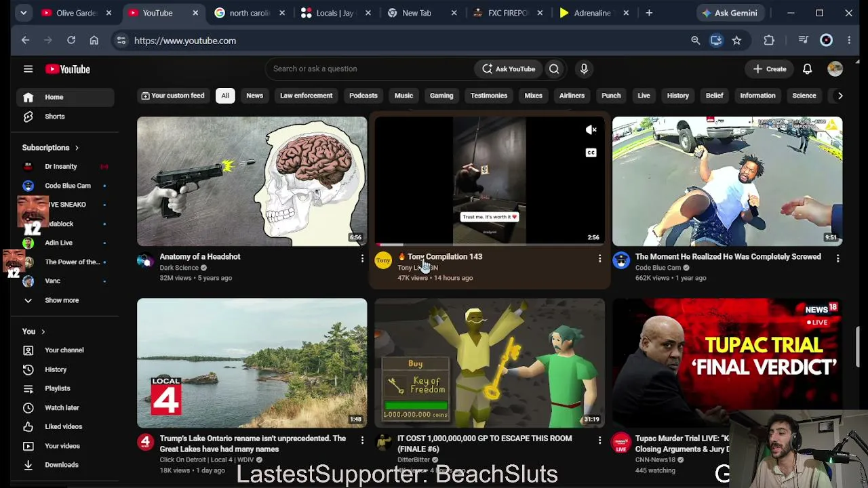Viewport: 868px width, 488px height.
Task: Bookmark this page with the star
Action: point(736,41)
